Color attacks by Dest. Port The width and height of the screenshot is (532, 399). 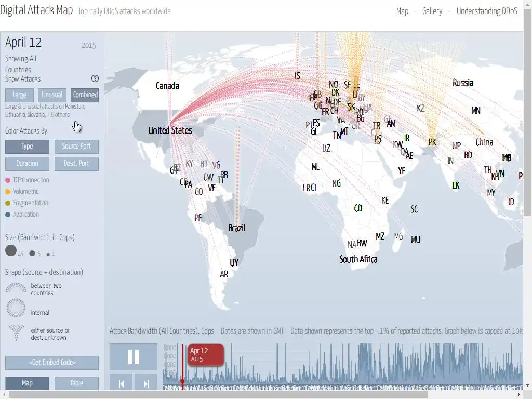76,164
